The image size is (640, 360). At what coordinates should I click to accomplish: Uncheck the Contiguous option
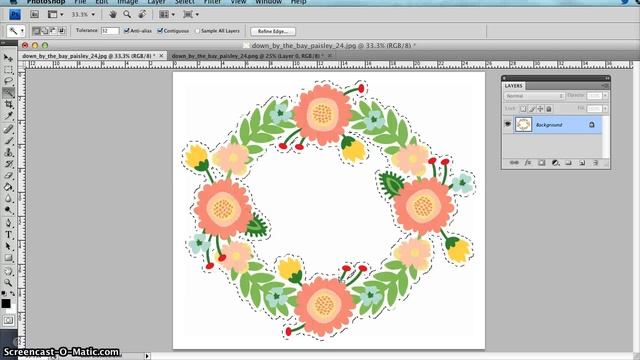160,31
